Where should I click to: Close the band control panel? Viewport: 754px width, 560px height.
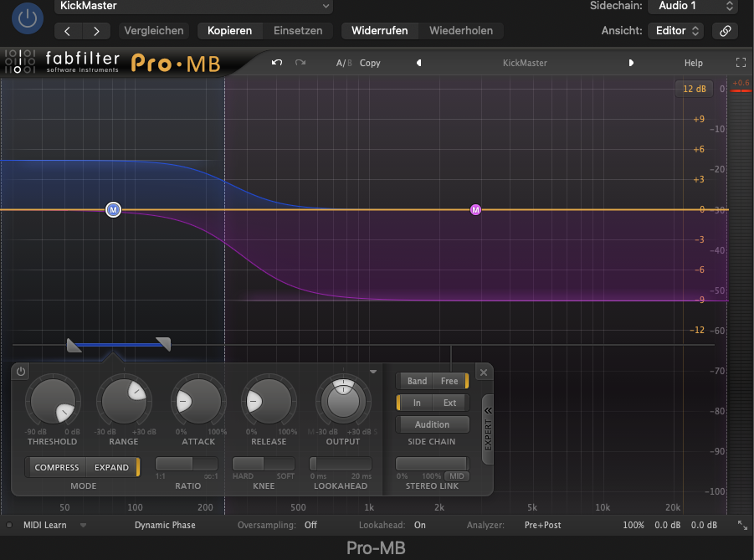pyautogui.click(x=483, y=372)
